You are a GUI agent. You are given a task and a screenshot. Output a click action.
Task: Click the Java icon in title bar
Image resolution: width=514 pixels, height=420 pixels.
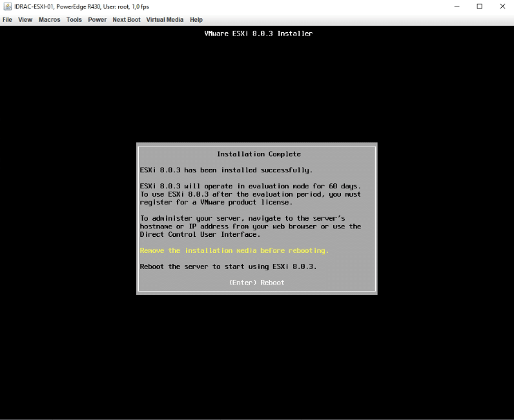click(7, 6)
